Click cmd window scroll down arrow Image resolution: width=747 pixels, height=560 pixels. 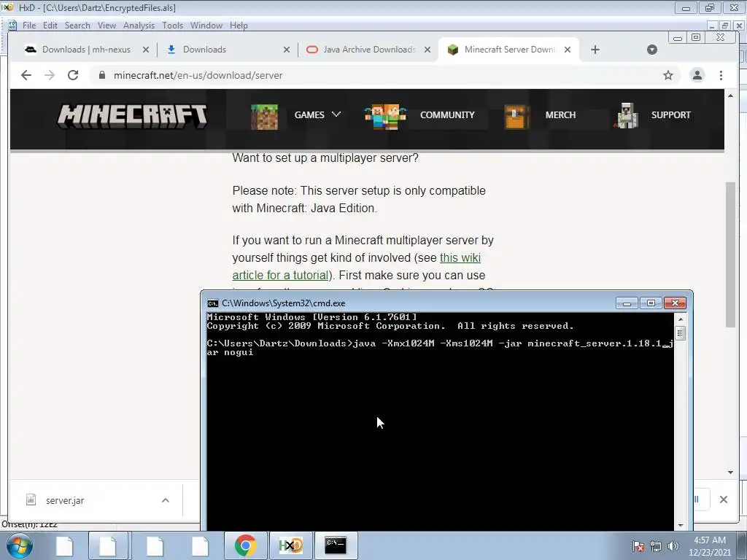point(681,525)
